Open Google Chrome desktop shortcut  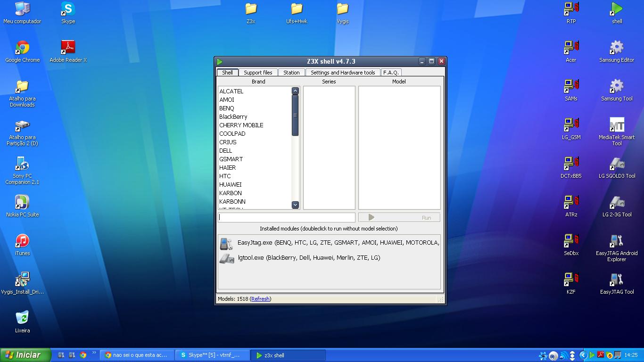tap(22, 51)
